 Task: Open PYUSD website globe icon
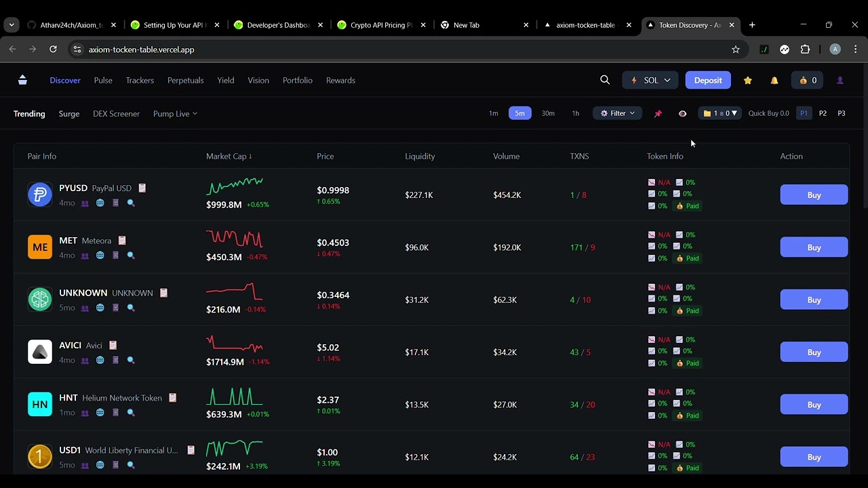click(100, 203)
